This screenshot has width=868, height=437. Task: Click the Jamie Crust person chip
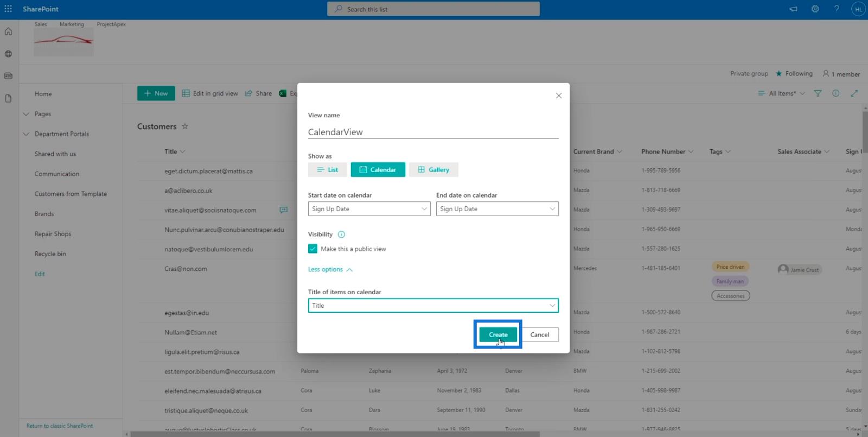coord(799,269)
